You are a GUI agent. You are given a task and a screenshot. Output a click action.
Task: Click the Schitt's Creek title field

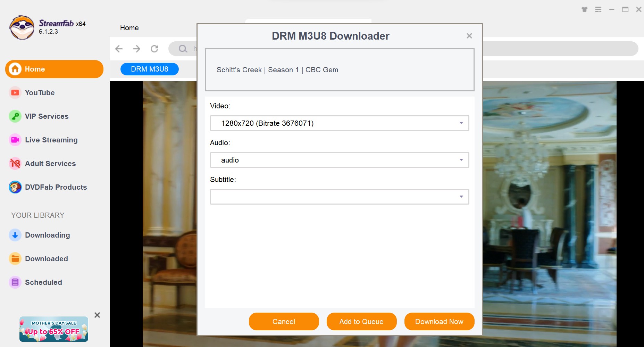tap(340, 70)
